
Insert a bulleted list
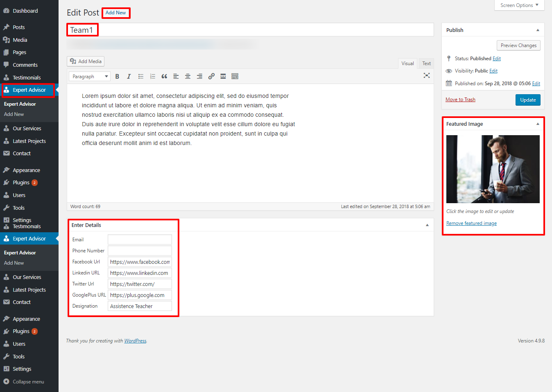point(141,77)
